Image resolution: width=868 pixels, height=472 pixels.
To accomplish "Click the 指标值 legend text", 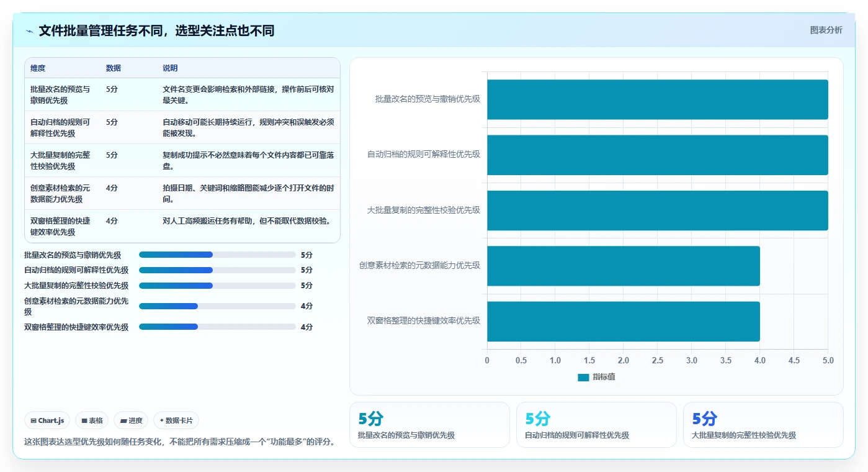I will [604, 377].
